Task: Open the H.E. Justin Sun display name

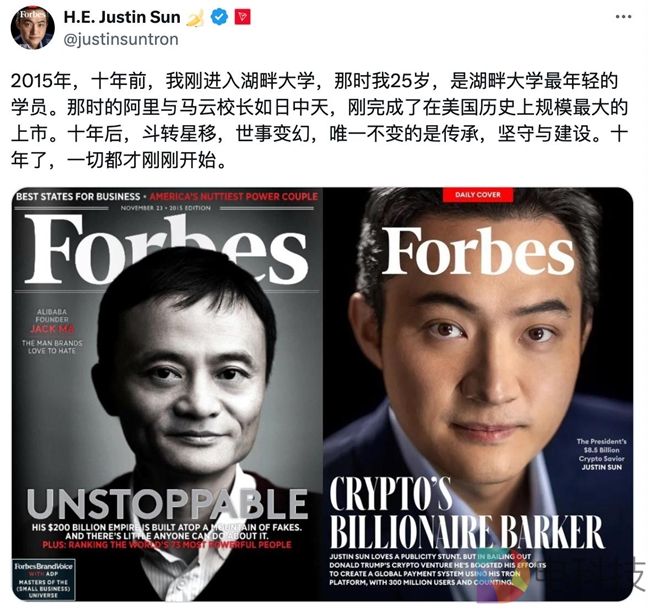Action: click(122, 17)
